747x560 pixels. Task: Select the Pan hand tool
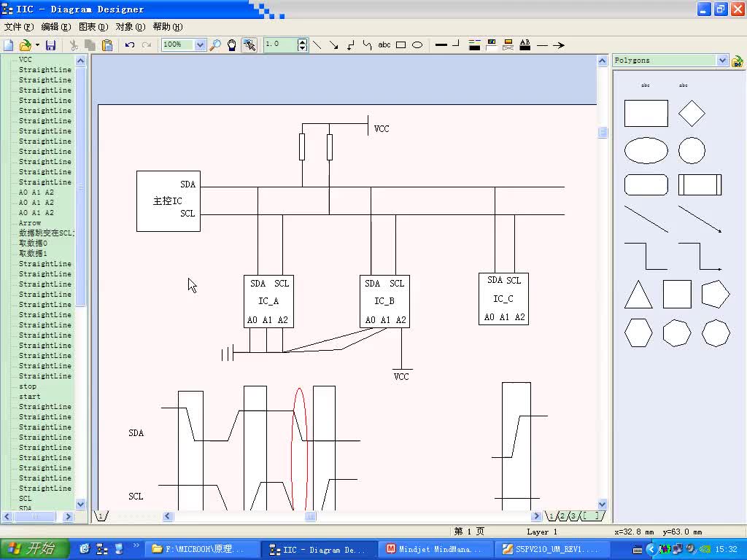231,44
